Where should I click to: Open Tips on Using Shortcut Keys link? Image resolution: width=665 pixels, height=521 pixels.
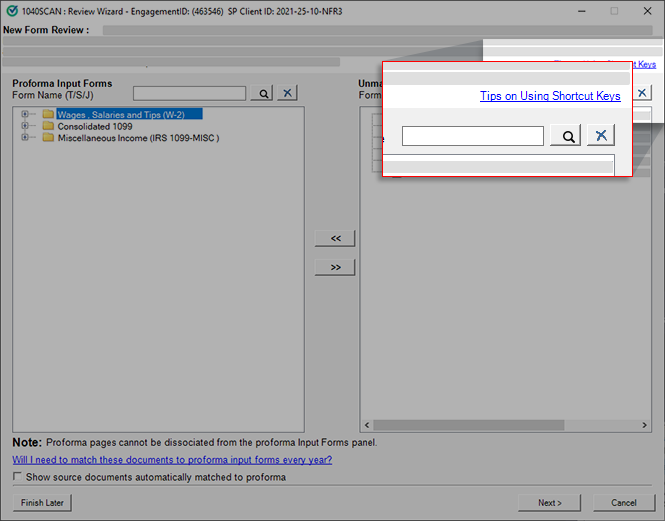click(550, 96)
